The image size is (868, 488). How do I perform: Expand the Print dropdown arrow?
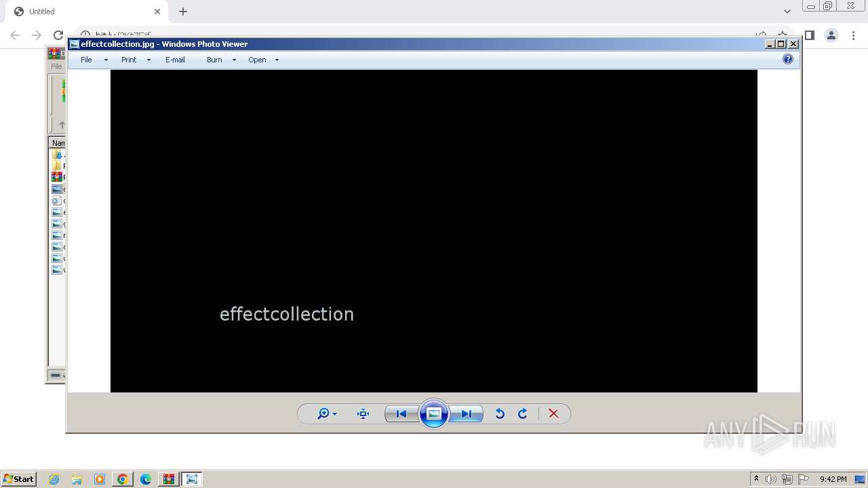(x=149, y=60)
